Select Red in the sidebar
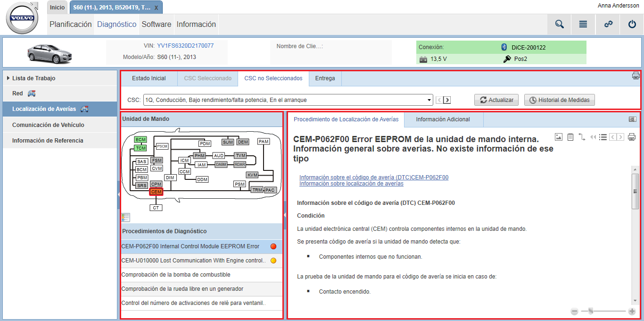Viewport: 644px width, 321px height. coord(60,93)
